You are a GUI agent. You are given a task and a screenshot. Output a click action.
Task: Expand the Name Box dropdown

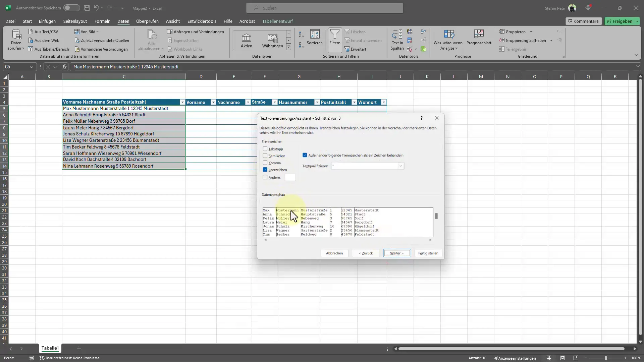click(x=31, y=67)
